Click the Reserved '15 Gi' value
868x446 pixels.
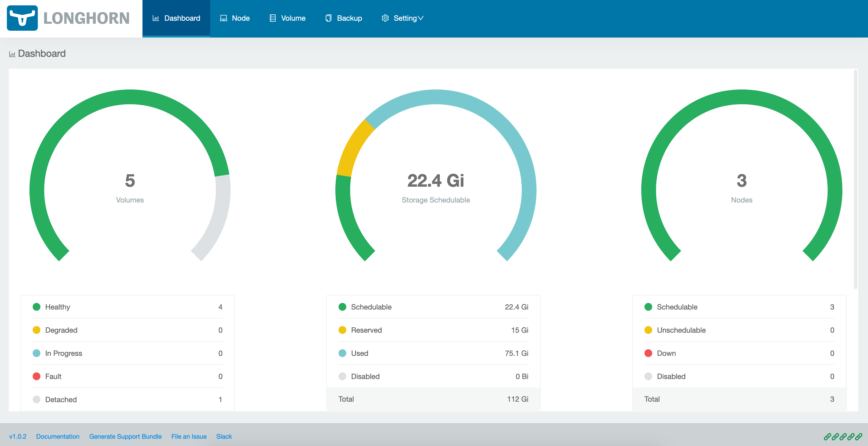coord(519,330)
